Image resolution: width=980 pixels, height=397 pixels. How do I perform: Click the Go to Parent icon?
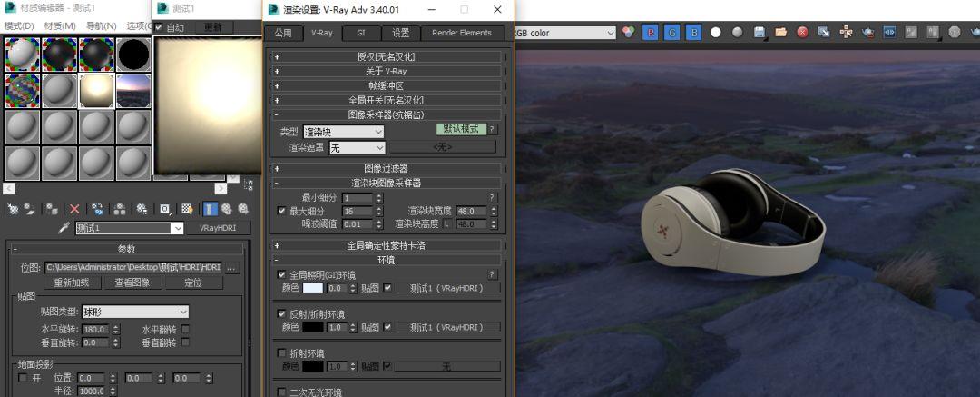pyautogui.click(x=226, y=209)
